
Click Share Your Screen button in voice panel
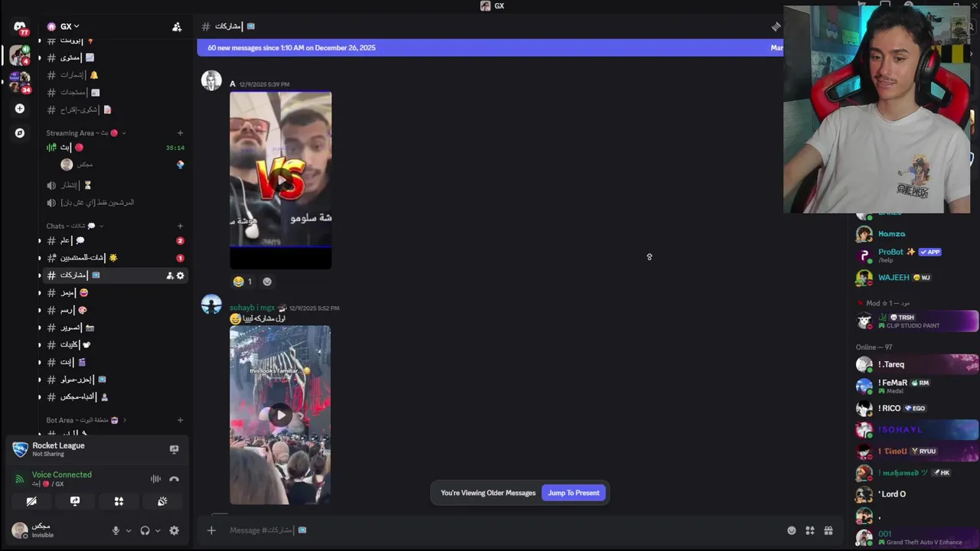pos(75,501)
